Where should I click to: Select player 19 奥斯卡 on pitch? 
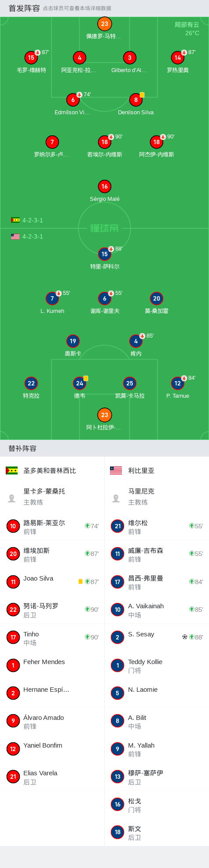point(73,341)
